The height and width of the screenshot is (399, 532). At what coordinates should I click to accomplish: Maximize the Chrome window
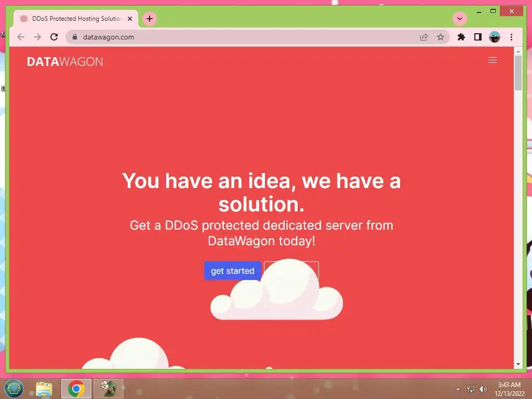click(493, 11)
